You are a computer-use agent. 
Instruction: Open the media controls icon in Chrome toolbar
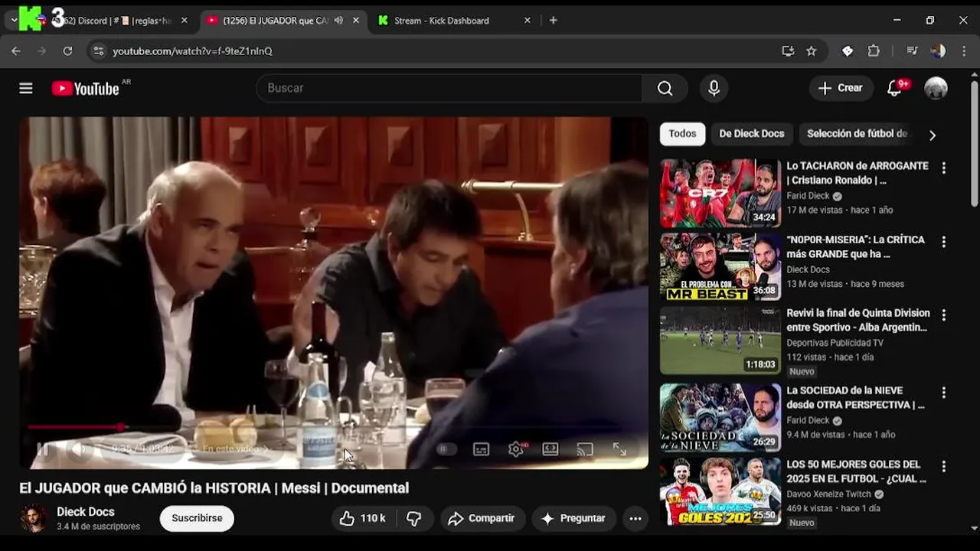tap(912, 51)
